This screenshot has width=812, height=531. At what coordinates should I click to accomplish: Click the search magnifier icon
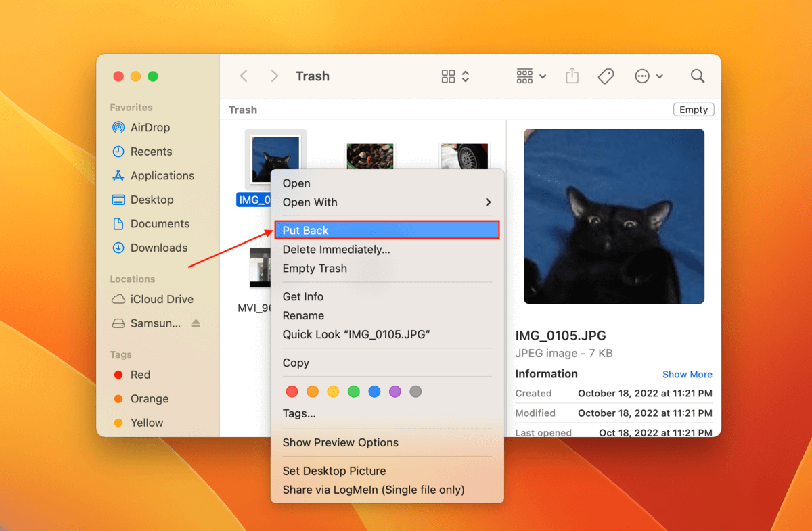click(698, 76)
